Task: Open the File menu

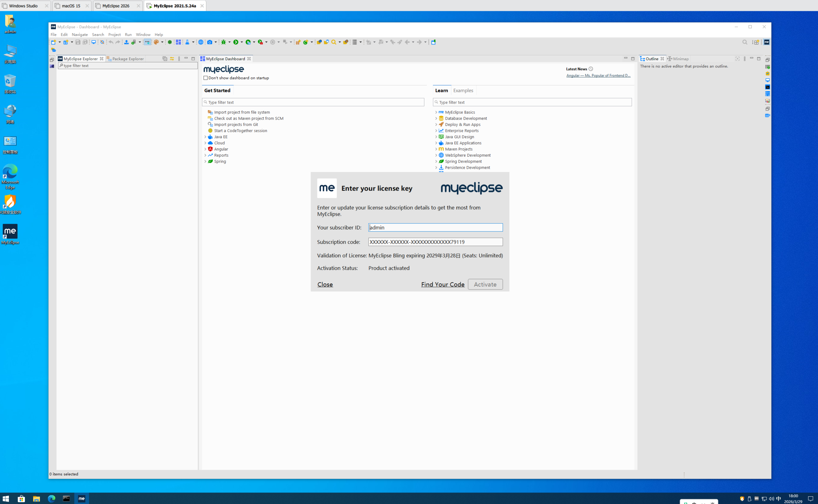Action: pos(53,35)
